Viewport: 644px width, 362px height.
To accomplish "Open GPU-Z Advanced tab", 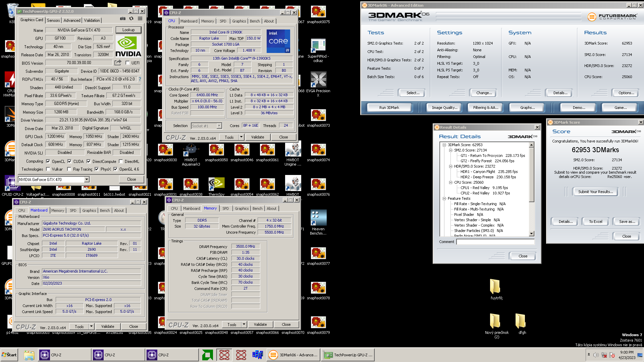I will 72,20.
